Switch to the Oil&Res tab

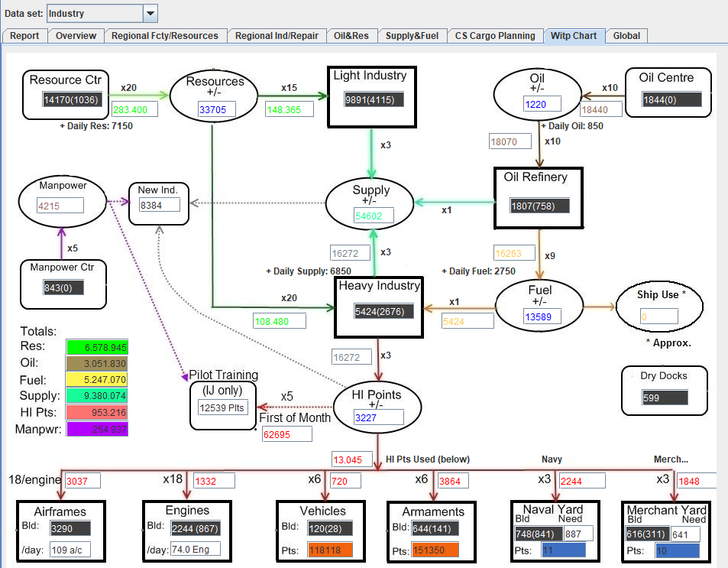point(351,36)
